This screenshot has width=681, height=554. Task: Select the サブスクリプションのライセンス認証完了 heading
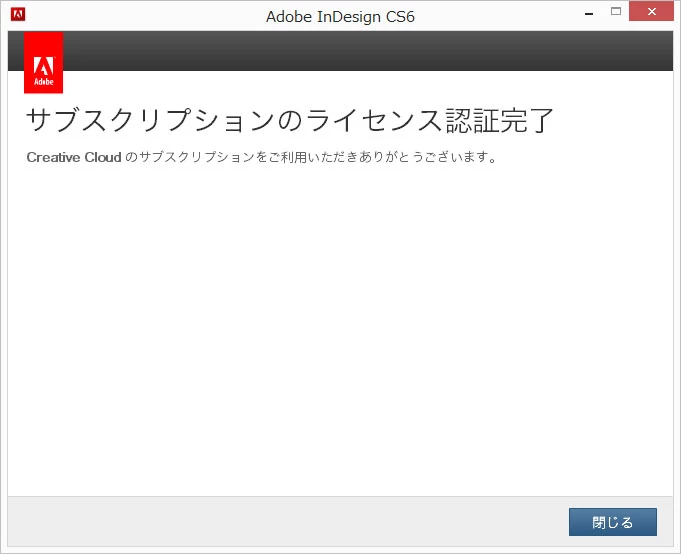(x=290, y=120)
